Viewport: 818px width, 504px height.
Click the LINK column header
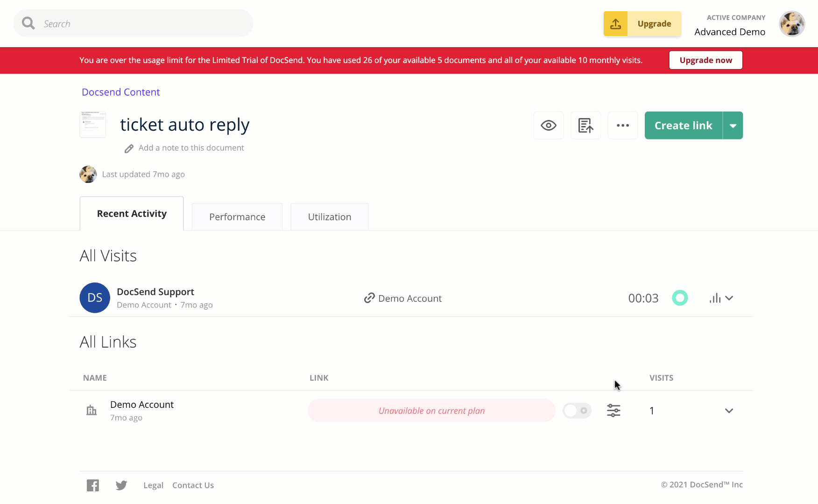[319, 378]
